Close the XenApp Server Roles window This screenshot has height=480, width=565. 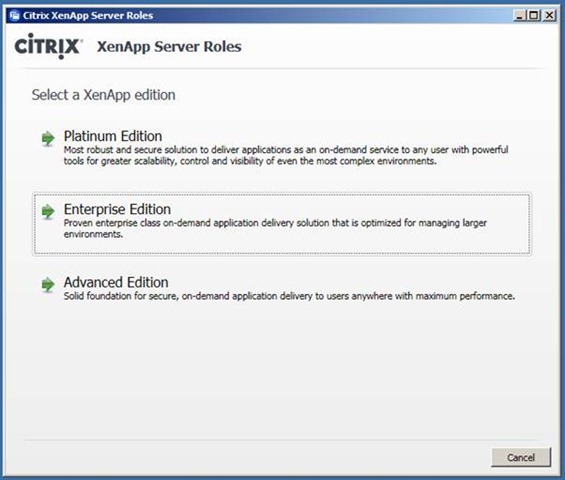tap(549, 15)
